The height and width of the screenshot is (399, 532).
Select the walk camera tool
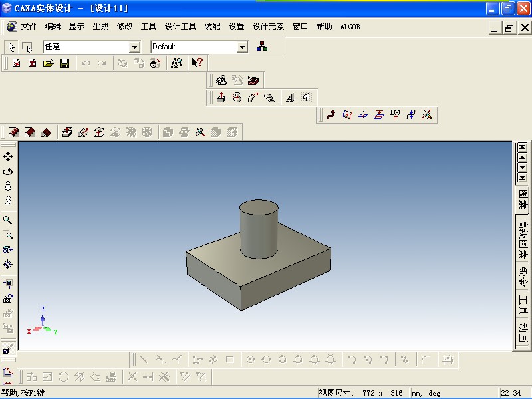tap(8, 201)
